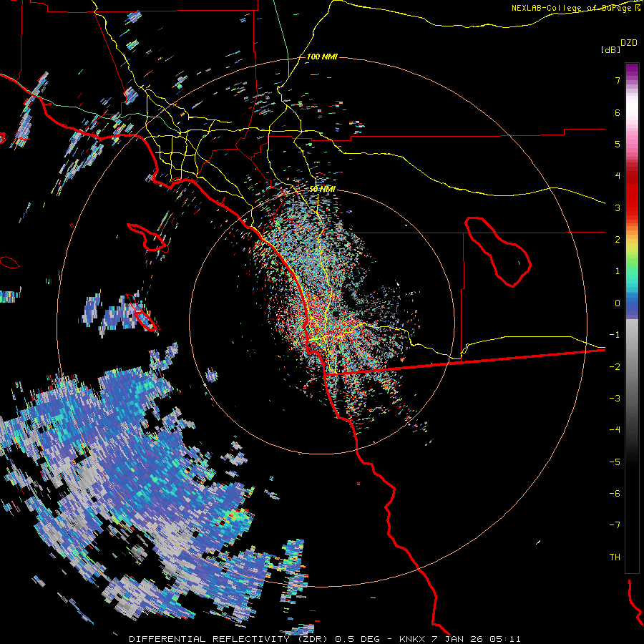
Task: Click the 7 value on the dB scale
Action: [618, 80]
